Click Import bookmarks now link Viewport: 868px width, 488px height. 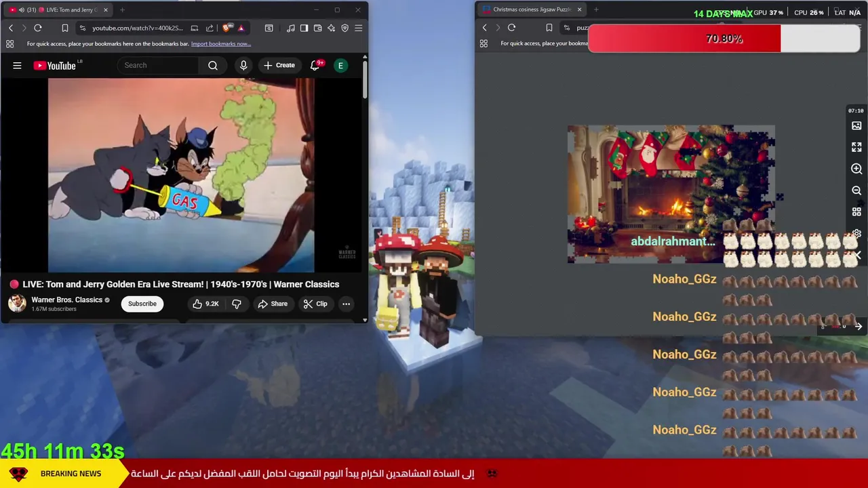(221, 44)
